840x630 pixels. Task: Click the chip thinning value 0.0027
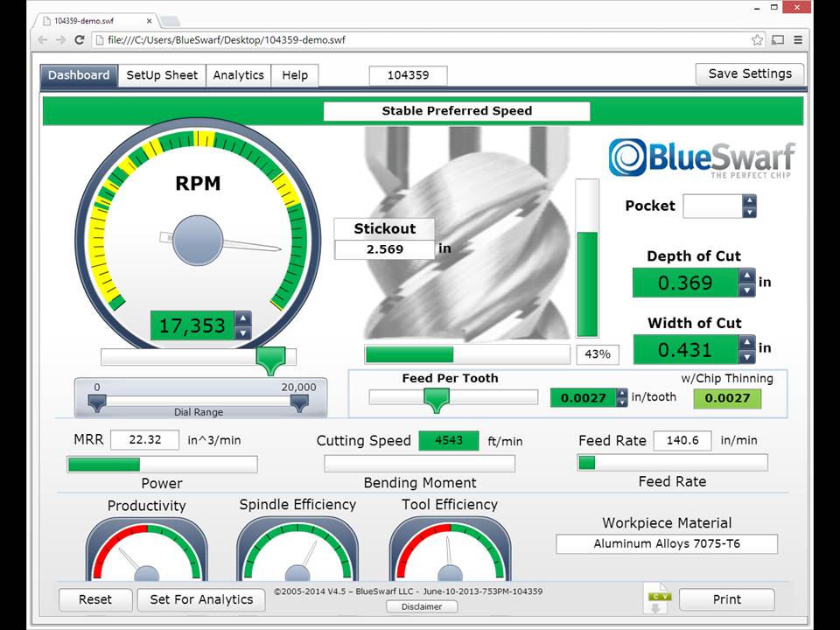(727, 397)
